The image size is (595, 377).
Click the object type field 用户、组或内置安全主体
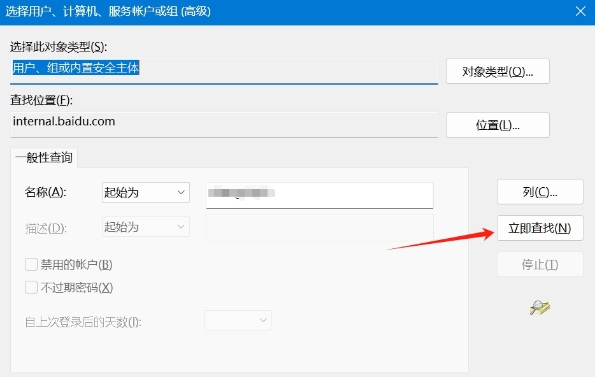224,71
